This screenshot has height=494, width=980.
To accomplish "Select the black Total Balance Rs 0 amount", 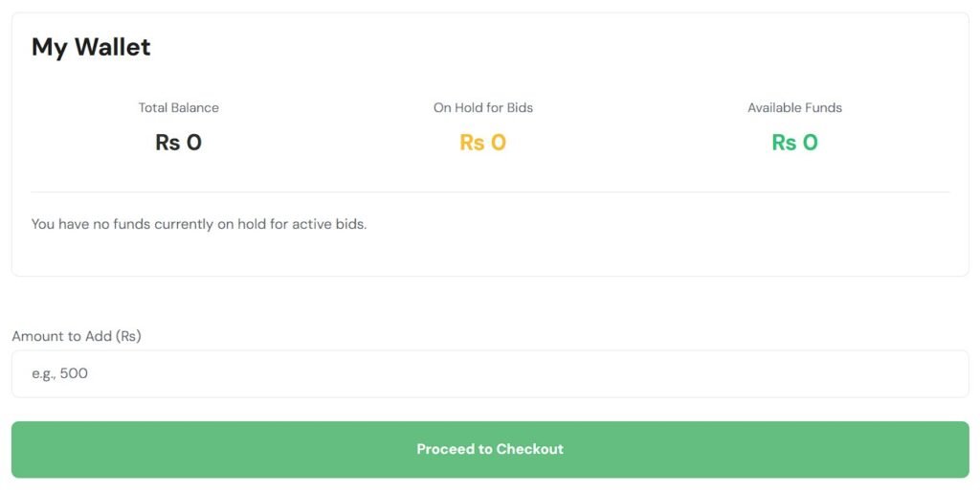I will click(x=179, y=143).
